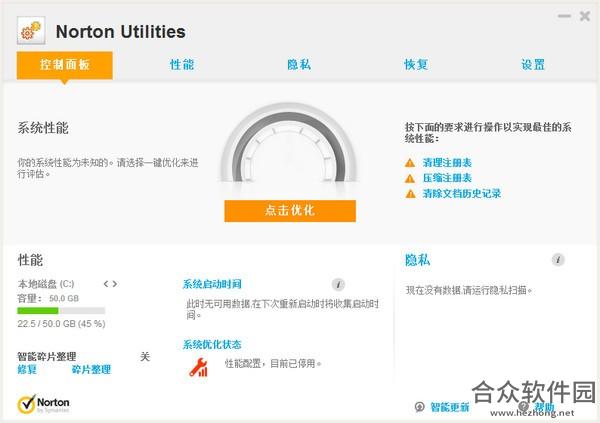Open the 设置 tab
Image resolution: width=600 pixels, height=423 pixels.
tap(533, 65)
